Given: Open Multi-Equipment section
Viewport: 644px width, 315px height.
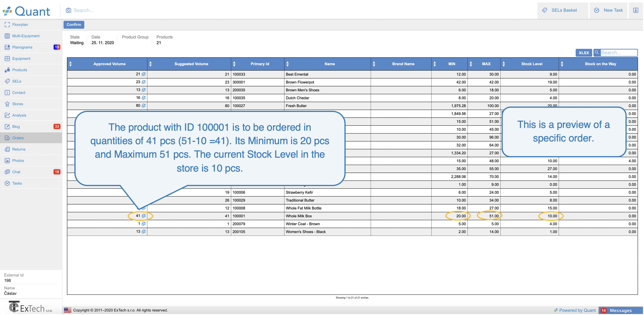Looking at the screenshot, I should (x=31, y=36).
